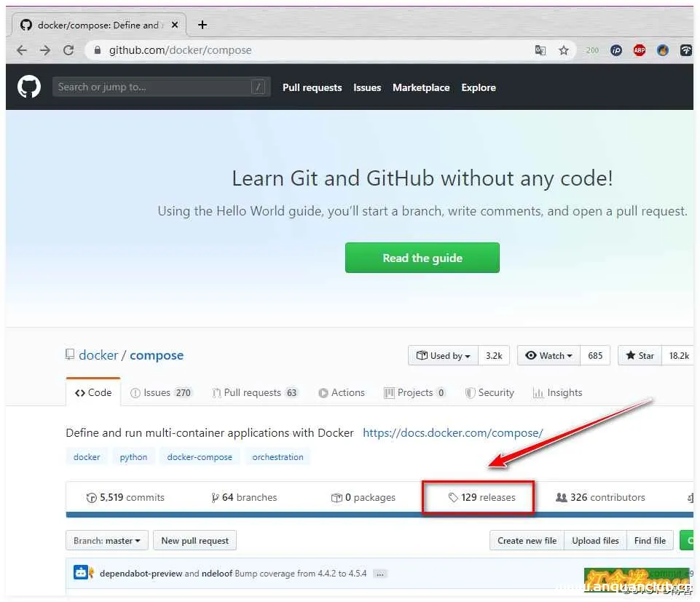This screenshot has width=700, height=602.
Task: Click the AdBlock Plus extension icon
Action: pyautogui.click(x=640, y=50)
